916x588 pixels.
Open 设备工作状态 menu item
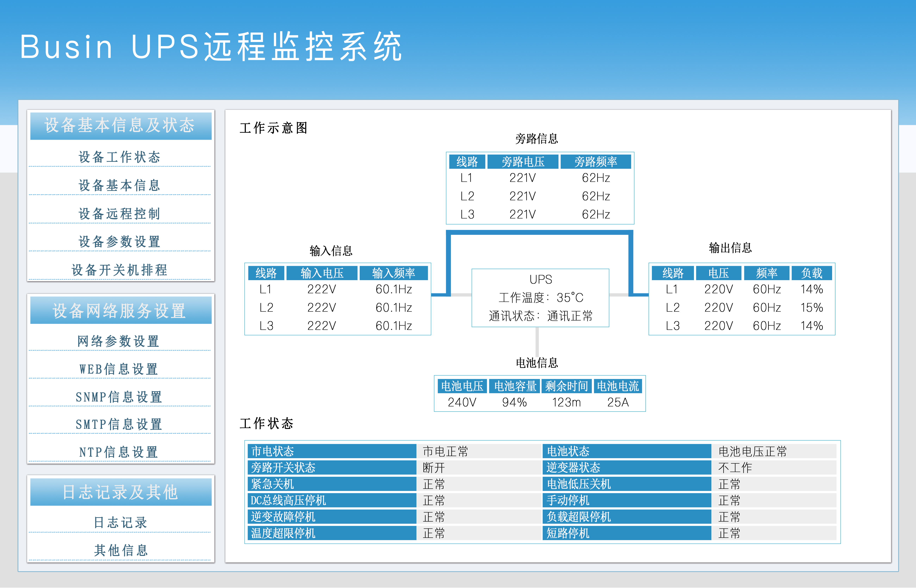[x=120, y=157]
